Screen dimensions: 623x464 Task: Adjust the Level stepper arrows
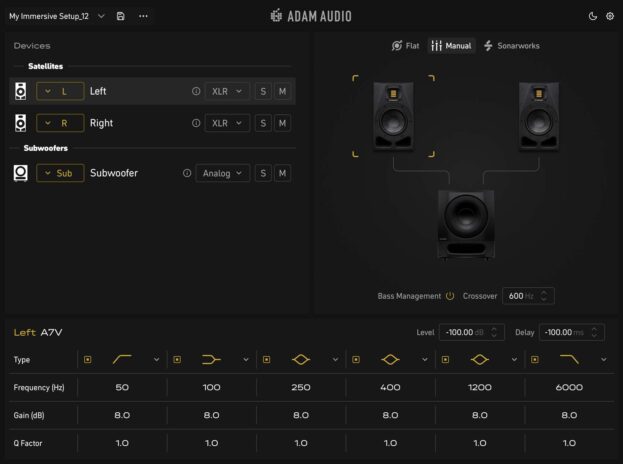(494, 333)
